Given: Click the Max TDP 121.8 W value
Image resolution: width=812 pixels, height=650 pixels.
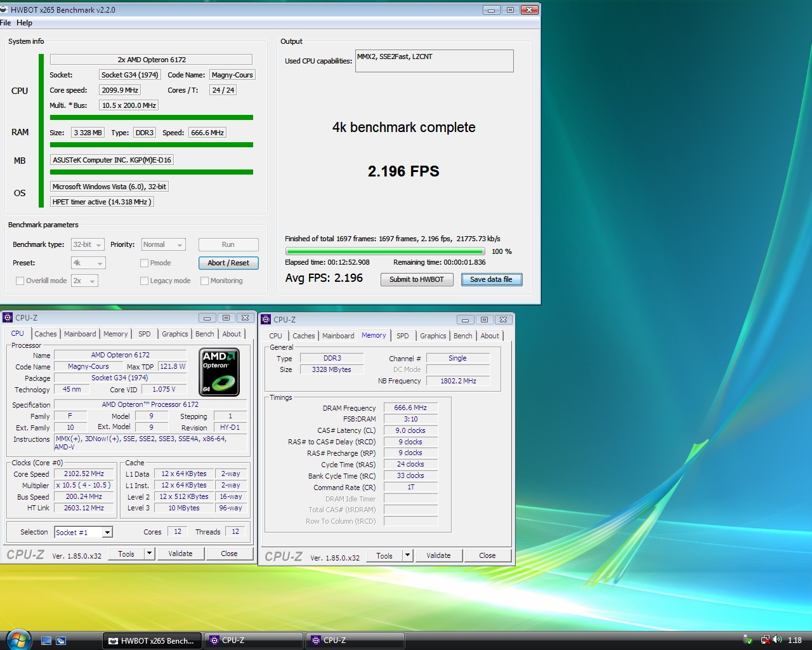Looking at the screenshot, I should [173, 366].
